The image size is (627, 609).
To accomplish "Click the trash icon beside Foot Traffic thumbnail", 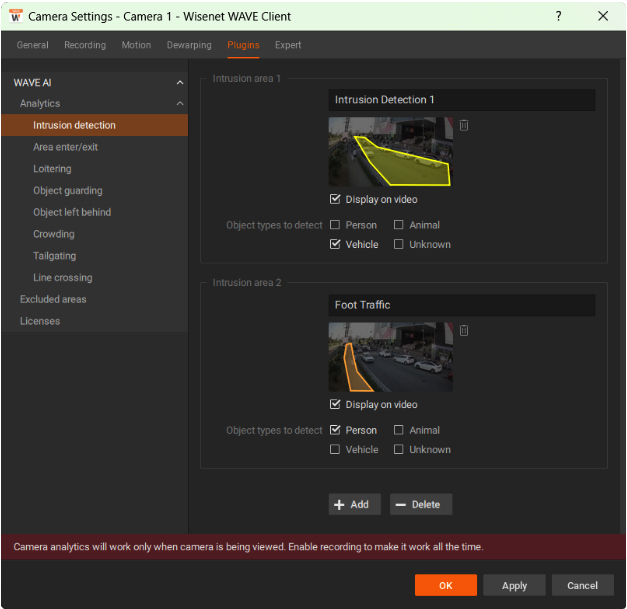I will (463, 331).
